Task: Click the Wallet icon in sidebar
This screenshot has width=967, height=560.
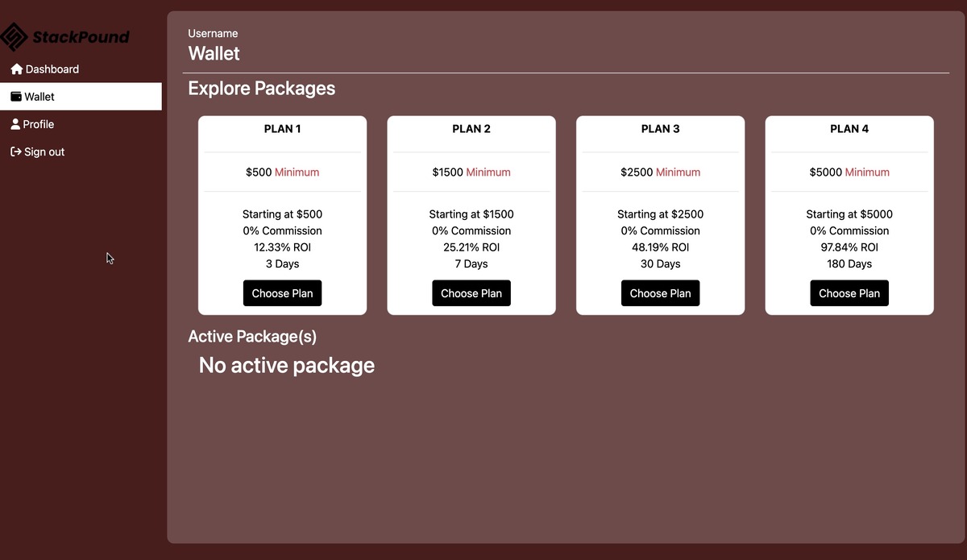Action: (x=16, y=97)
